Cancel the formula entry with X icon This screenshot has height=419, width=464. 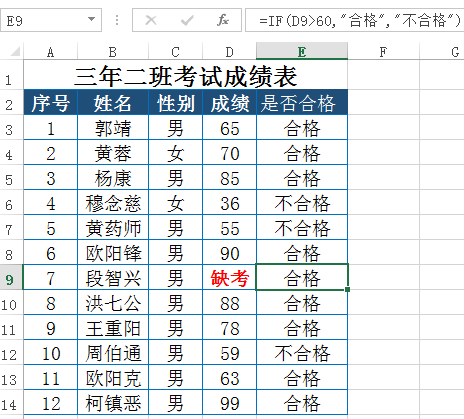(x=151, y=20)
